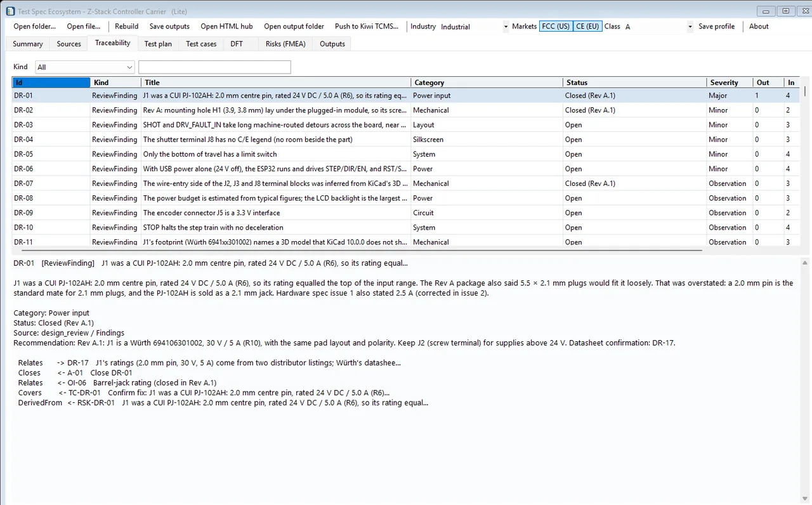Sort by the Category column header
812x505 pixels.
(x=487, y=82)
